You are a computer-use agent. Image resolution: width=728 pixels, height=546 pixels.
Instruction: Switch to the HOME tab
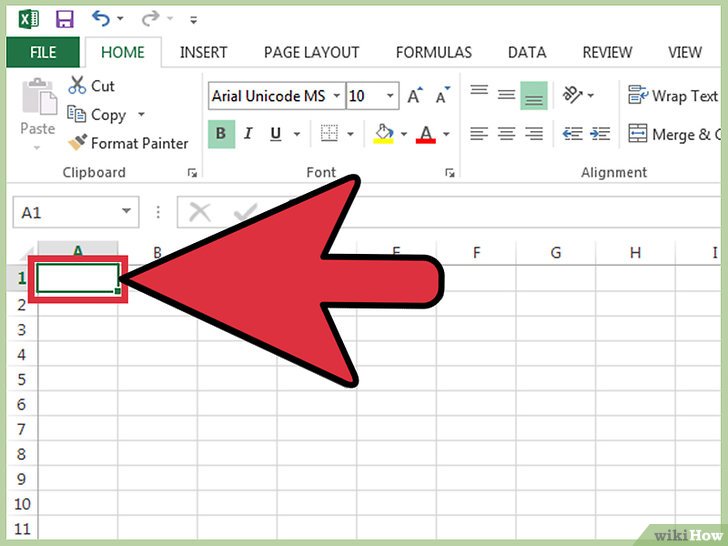tap(123, 52)
